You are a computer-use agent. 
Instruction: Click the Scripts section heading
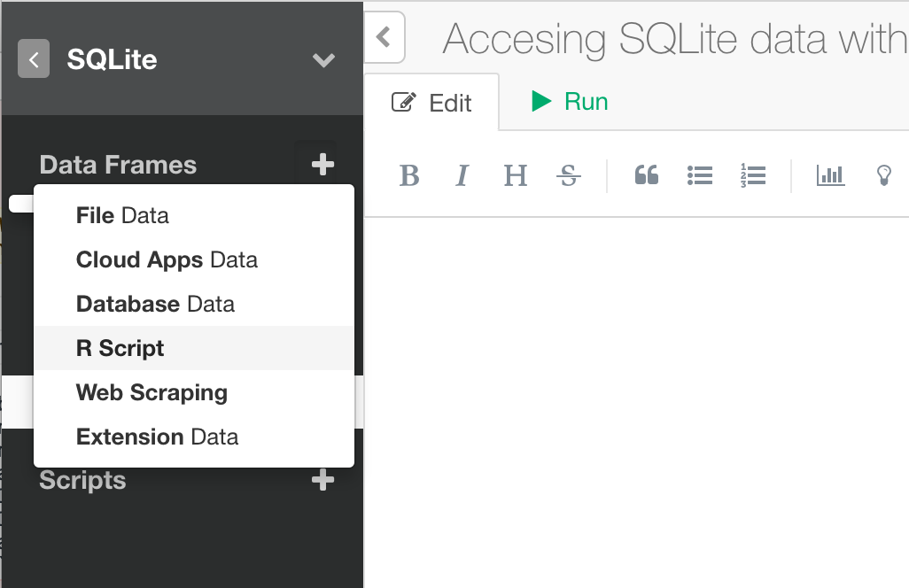coord(83,481)
